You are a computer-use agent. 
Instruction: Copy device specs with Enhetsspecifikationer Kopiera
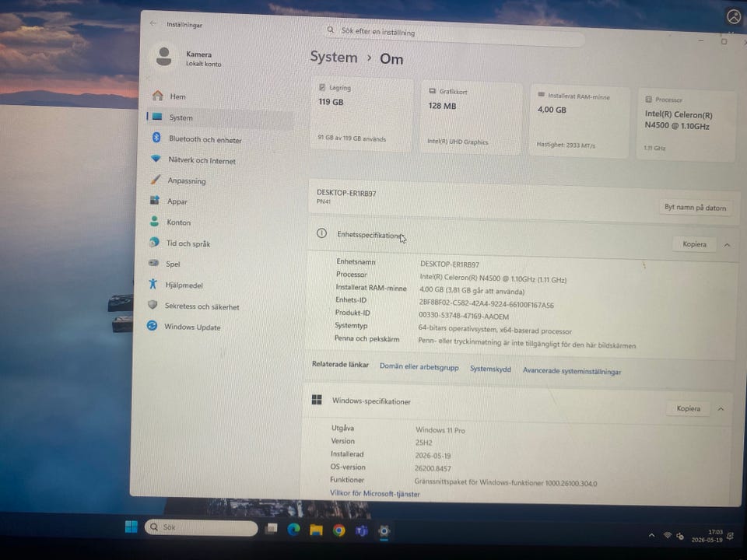694,244
